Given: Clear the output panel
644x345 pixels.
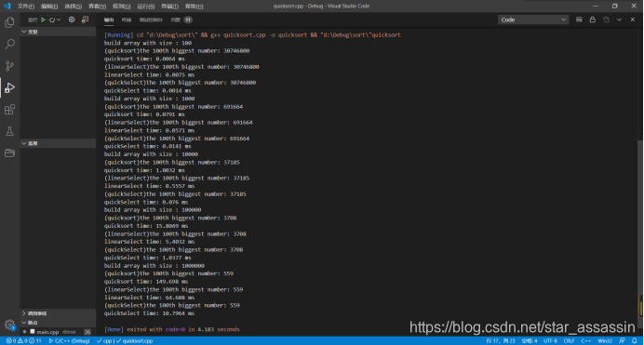Looking at the screenshot, I should 579,20.
